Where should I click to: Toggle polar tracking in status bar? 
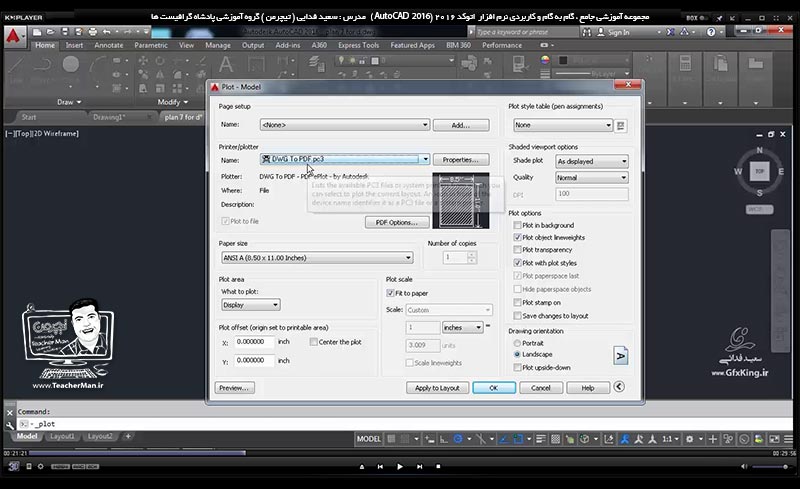458,438
